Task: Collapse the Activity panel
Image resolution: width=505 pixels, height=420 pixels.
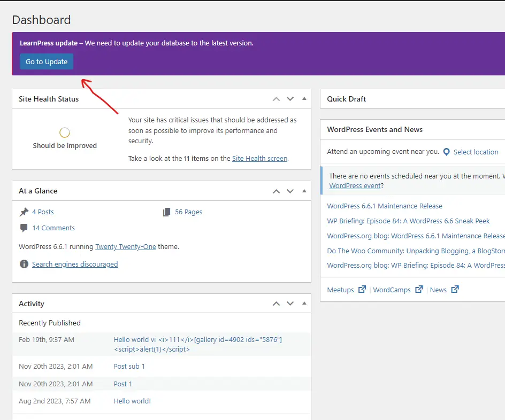Action: (304, 303)
